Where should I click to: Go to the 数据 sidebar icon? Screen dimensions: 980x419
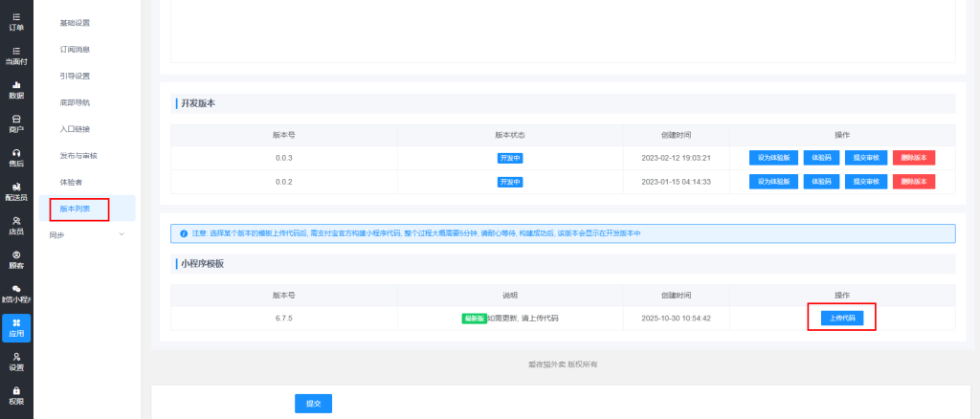[x=16, y=90]
